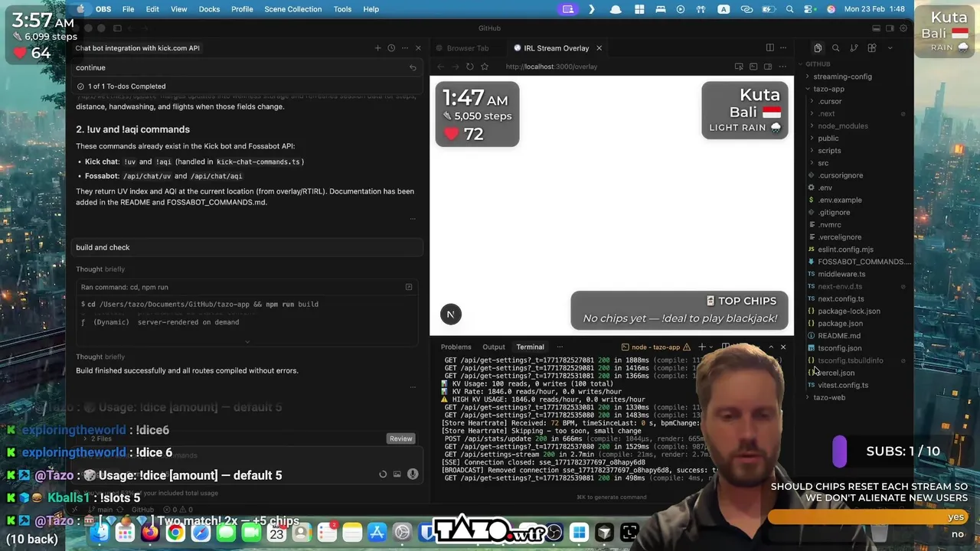Open Search view in sidebar
Screen dimensions: 980x551
pyautogui.click(x=835, y=48)
